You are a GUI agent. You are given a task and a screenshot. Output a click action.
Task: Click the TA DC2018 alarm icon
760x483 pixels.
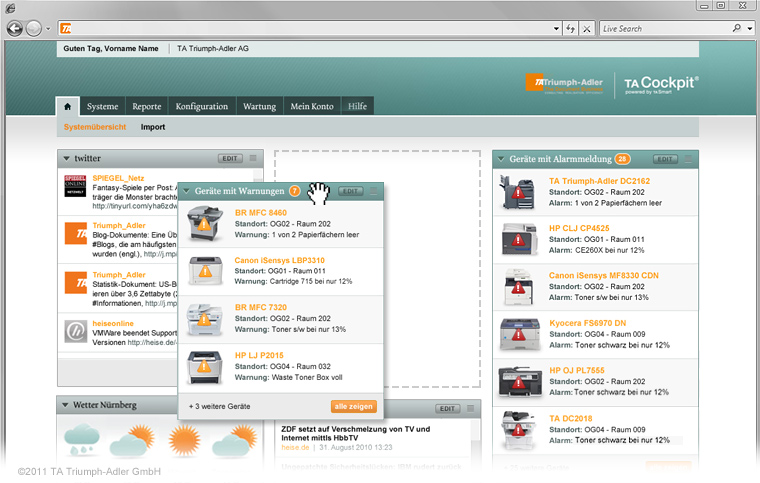pos(519,430)
